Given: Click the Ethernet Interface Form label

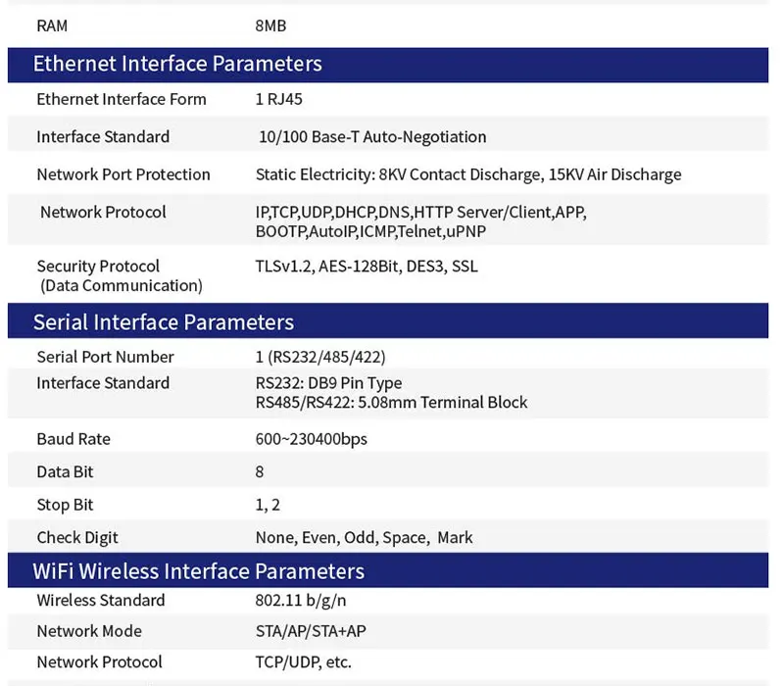Looking at the screenshot, I should pos(122,99).
